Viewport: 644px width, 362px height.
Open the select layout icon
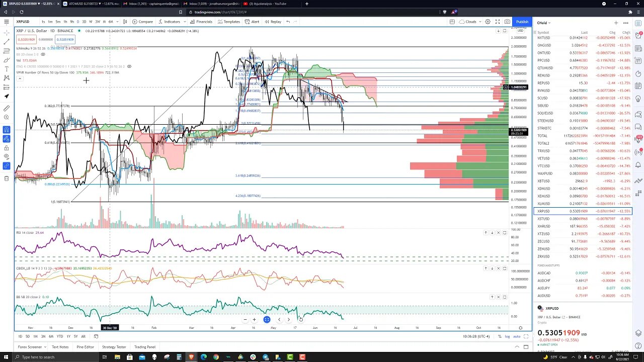452,22
